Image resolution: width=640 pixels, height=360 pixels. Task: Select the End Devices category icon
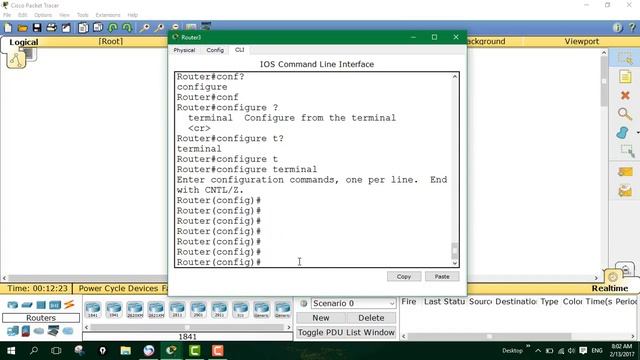(x=13, y=331)
